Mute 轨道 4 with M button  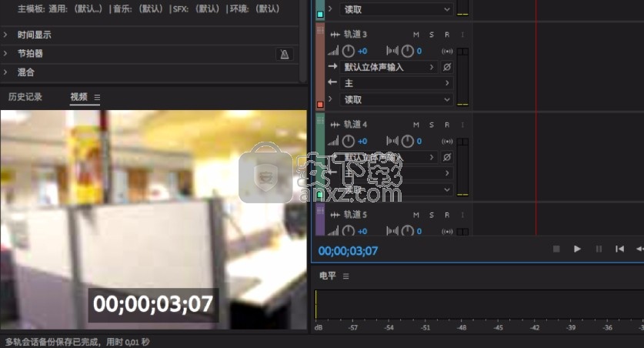pyautogui.click(x=416, y=125)
